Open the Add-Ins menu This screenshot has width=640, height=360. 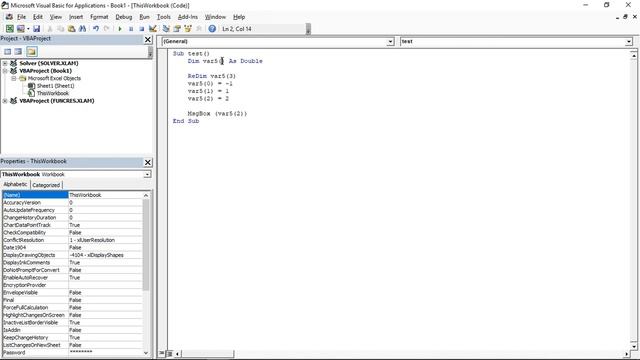pyautogui.click(x=188, y=17)
